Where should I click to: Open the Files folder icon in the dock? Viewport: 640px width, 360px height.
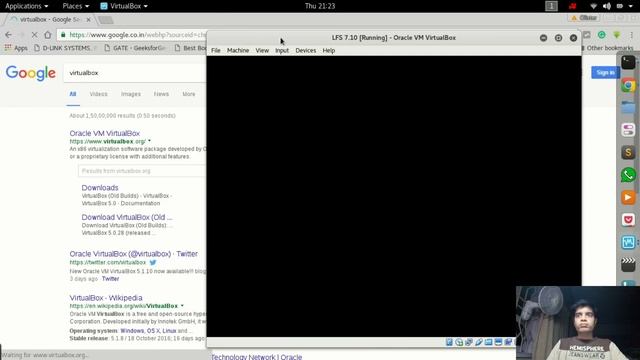tap(628, 108)
